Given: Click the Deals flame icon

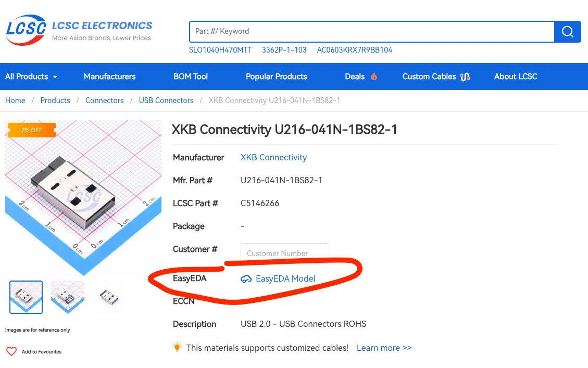Looking at the screenshot, I should (x=374, y=77).
